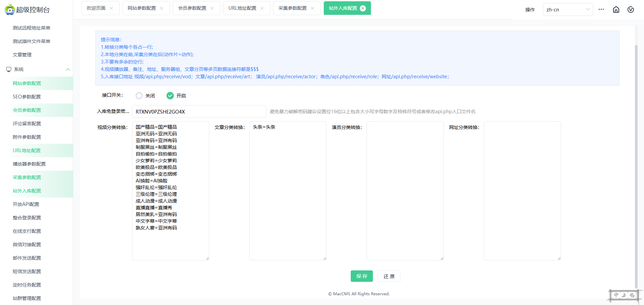Click the green 保存 button
644x305 pixels.
361,276
